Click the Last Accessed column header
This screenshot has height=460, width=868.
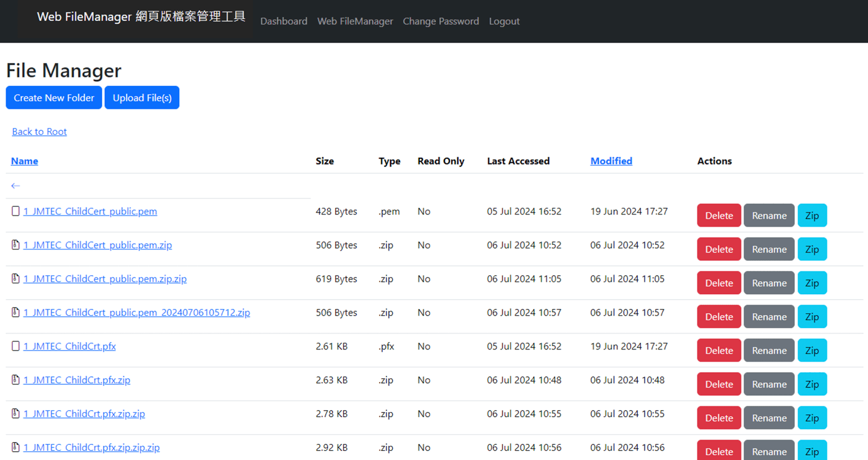(518, 161)
